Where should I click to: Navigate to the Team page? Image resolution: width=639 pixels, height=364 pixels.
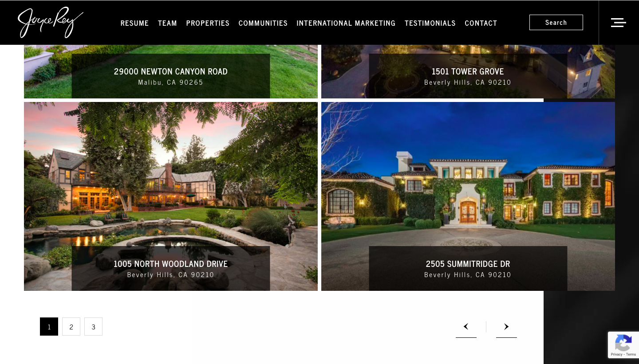coord(167,23)
